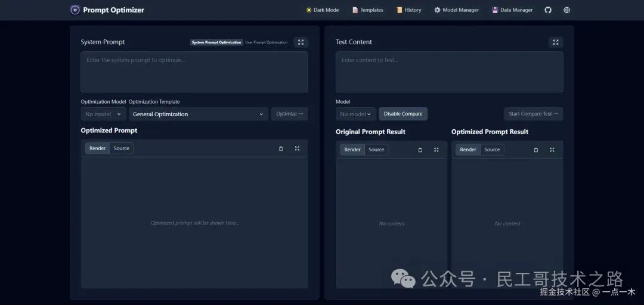Select Source tab in Optimized Prompt
This screenshot has width=644, height=305.
click(122, 148)
